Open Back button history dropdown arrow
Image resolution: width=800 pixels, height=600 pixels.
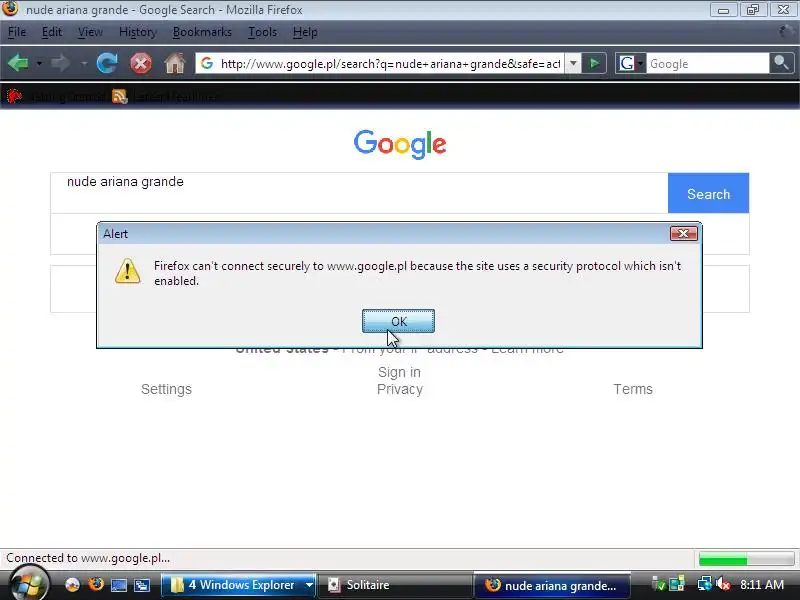point(39,64)
